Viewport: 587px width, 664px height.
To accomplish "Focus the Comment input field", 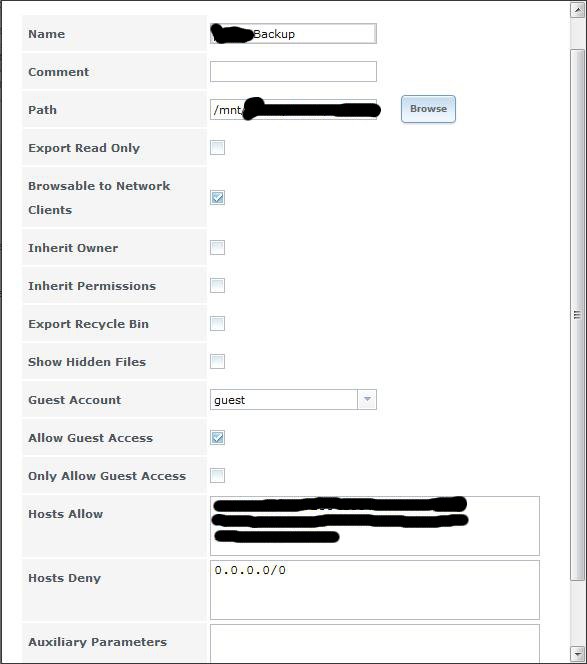I will point(293,72).
